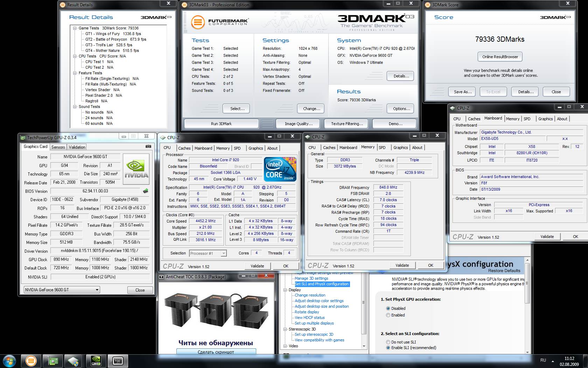588x368 pixels.
Task: Click the GPU-Z title bar icon
Action: click(23, 138)
